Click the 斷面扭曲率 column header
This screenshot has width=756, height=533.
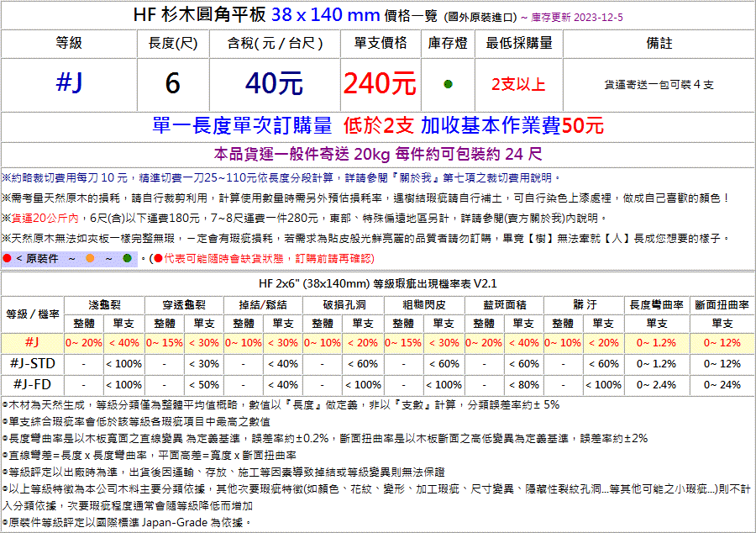tap(720, 304)
